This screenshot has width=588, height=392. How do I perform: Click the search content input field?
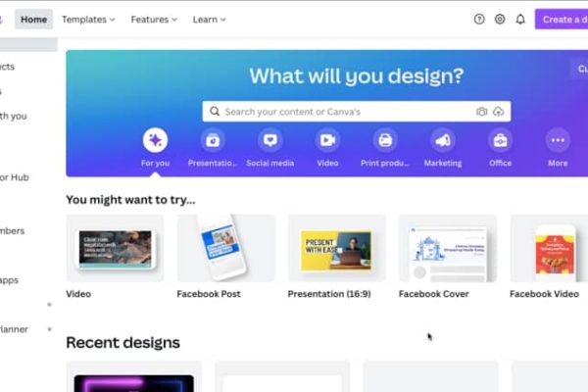click(347, 112)
